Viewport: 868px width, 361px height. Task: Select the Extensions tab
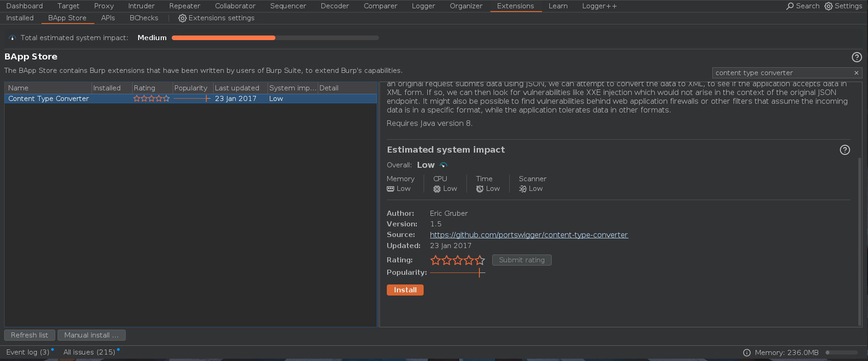[x=516, y=6]
